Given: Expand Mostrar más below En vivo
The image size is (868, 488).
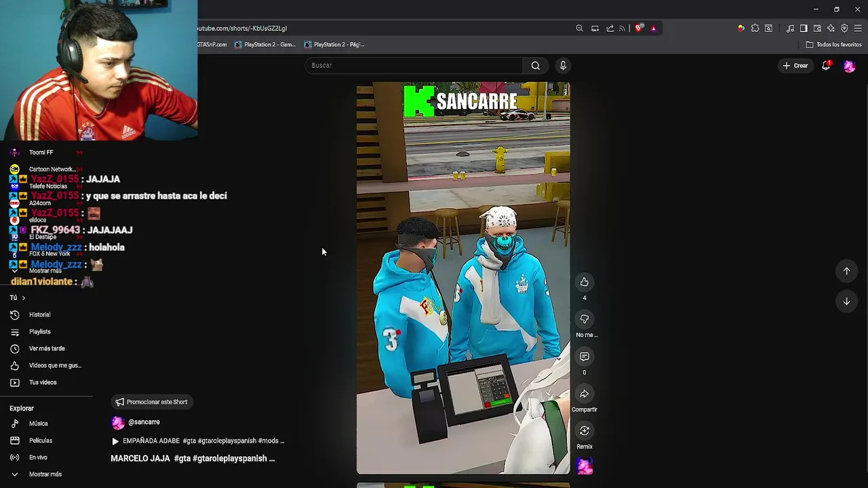Looking at the screenshot, I should [x=46, y=474].
